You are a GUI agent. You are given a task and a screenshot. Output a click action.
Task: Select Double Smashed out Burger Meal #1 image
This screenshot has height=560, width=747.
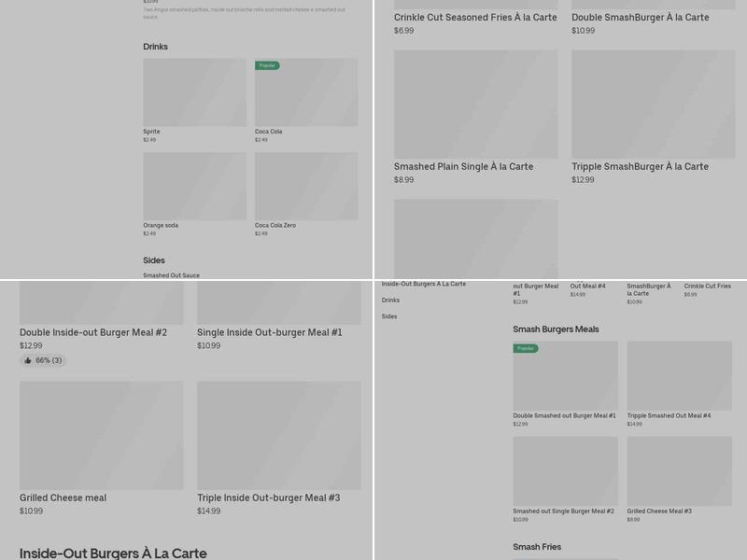coord(566,376)
